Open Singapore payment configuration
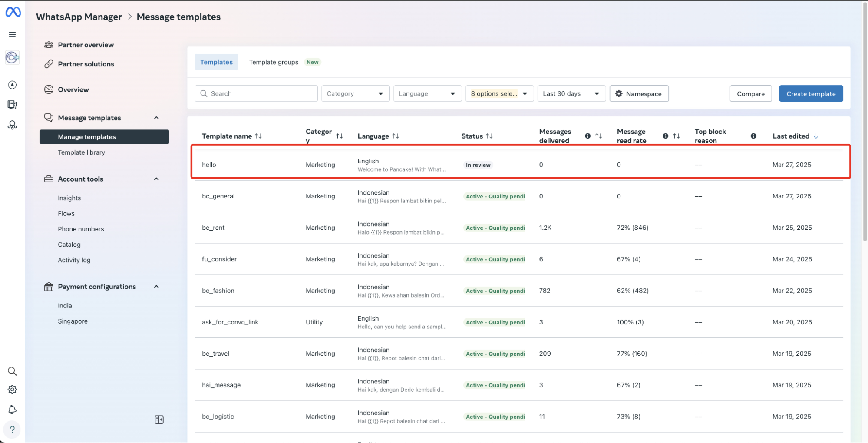The width and height of the screenshot is (868, 443). point(73,321)
